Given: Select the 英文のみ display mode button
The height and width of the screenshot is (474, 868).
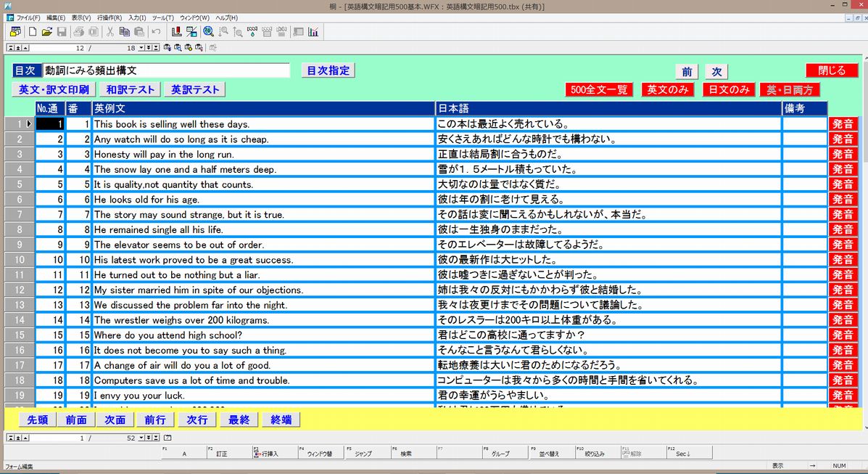Looking at the screenshot, I should [x=663, y=90].
